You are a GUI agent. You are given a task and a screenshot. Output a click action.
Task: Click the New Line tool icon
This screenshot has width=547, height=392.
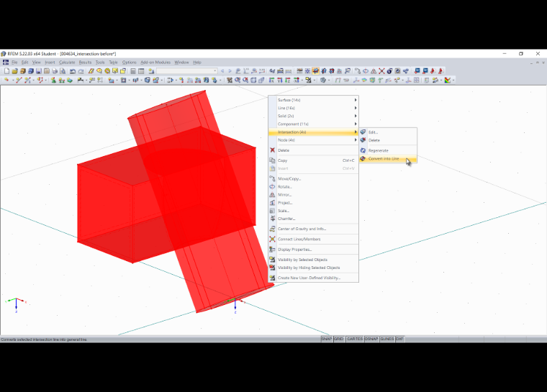click(x=19, y=81)
